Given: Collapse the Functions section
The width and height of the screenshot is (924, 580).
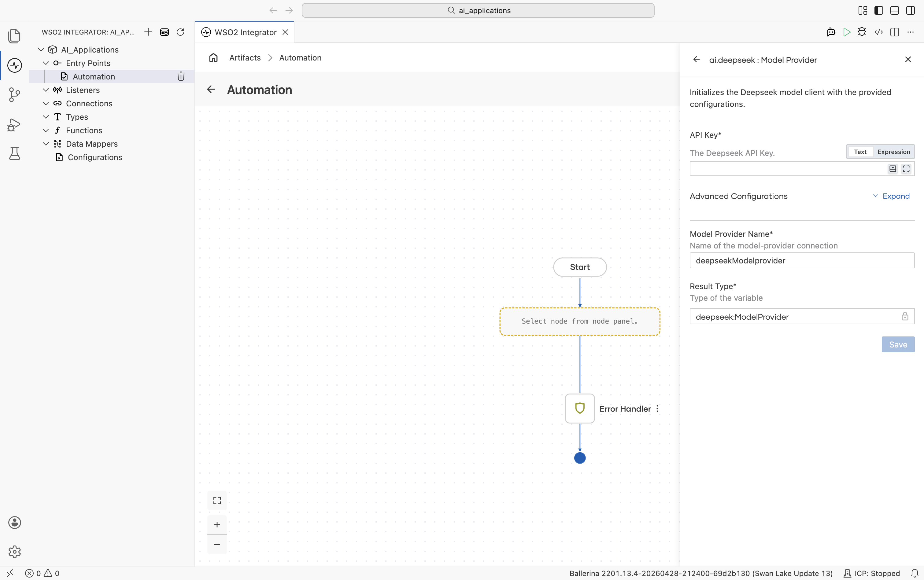Looking at the screenshot, I should (46, 130).
